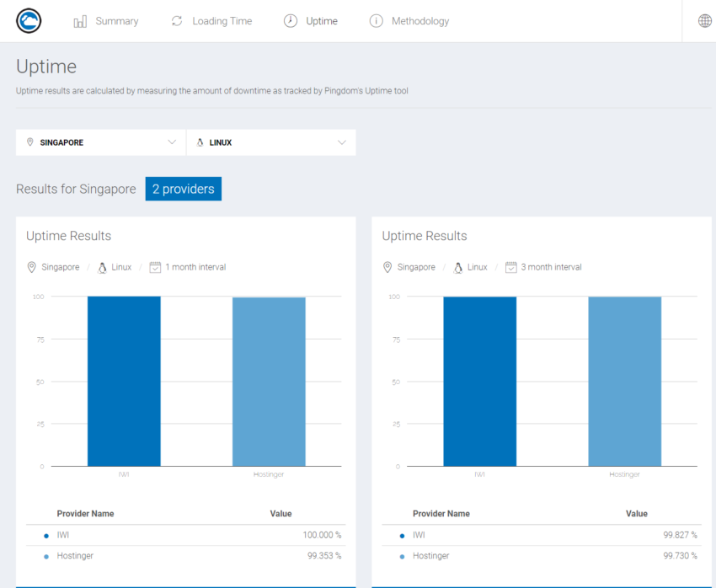Click Hostinger legend dot in 3 month table
The width and height of the screenshot is (716, 588).
tap(401, 557)
